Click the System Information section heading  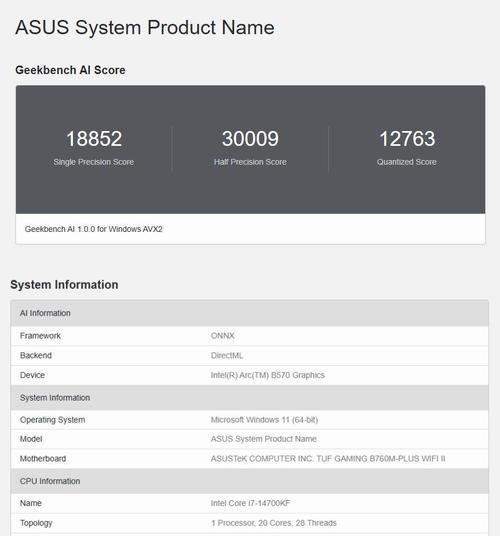point(64,285)
